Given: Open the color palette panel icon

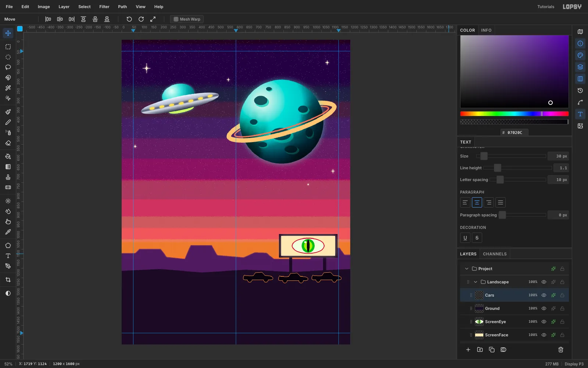Looking at the screenshot, I should coord(580,55).
